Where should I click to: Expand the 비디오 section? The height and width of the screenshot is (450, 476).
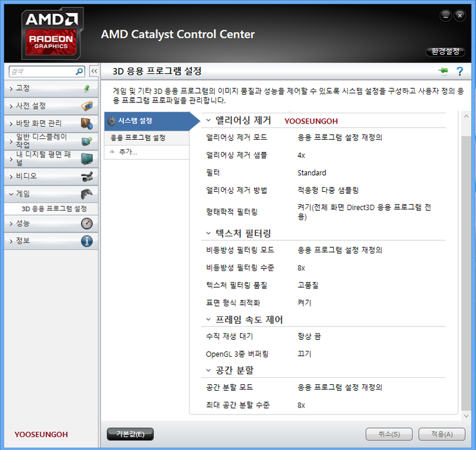[11, 176]
